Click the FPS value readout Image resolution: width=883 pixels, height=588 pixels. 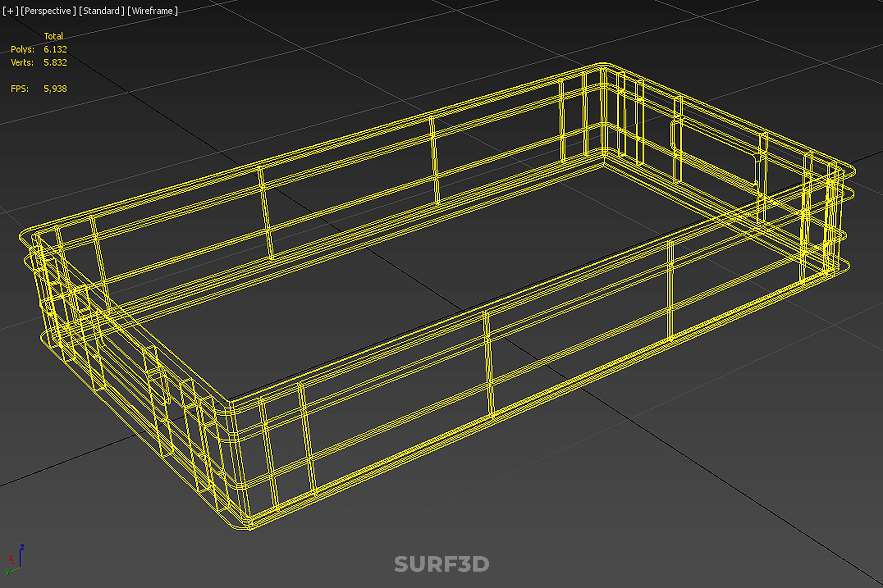[x=55, y=89]
